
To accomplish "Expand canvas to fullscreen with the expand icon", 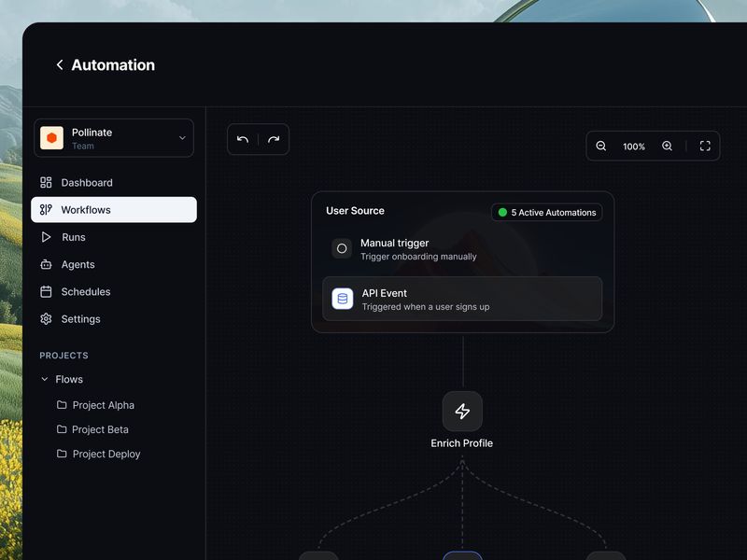I will [705, 147].
